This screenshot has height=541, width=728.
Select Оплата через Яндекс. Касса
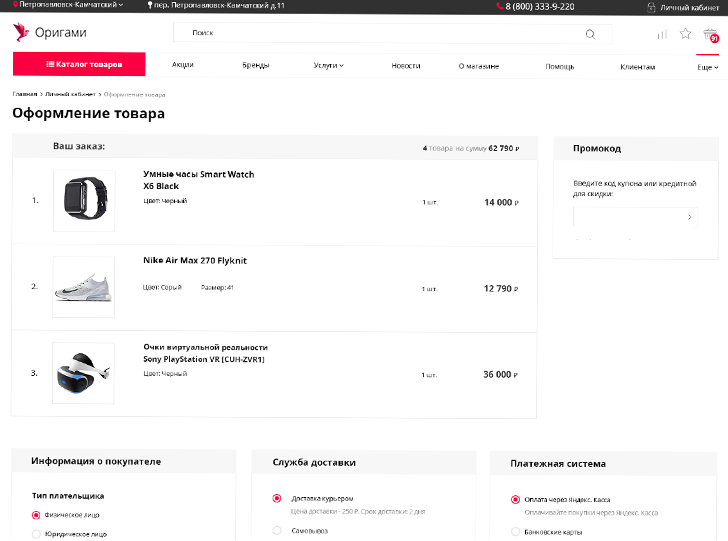tap(515, 500)
